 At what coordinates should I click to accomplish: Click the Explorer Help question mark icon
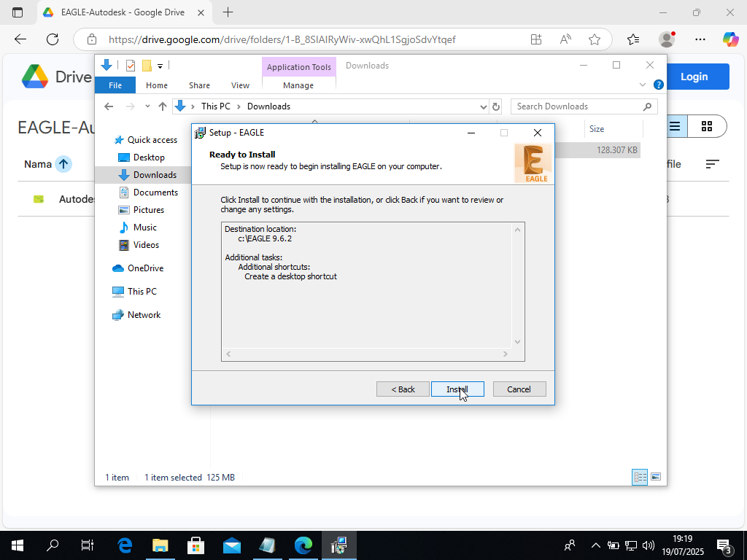click(x=659, y=85)
